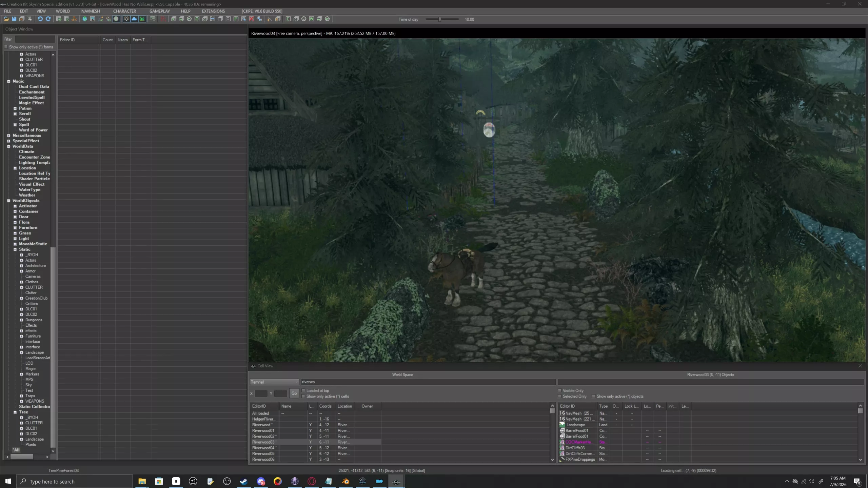Click the Undo arrow in the toolbar
This screenshot has width=868, height=488.
pyautogui.click(x=40, y=19)
